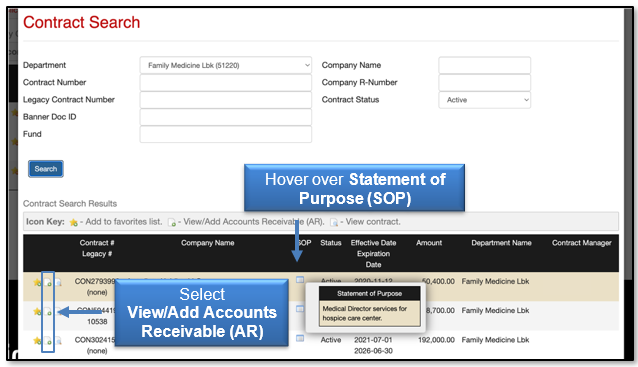Click Family Medicine Lbk in the 50,400.00 row
The image size is (638, 367).
click(x=495, y=281)
